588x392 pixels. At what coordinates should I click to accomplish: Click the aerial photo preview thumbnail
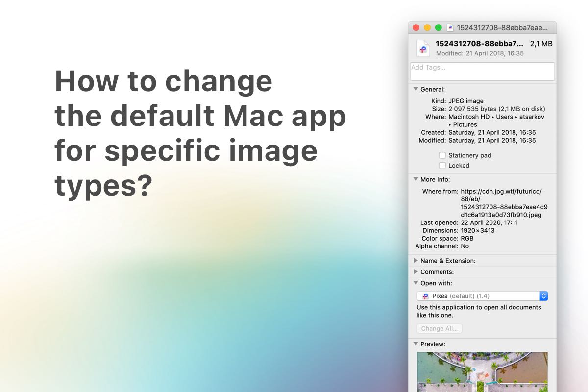tap(482, 371)
